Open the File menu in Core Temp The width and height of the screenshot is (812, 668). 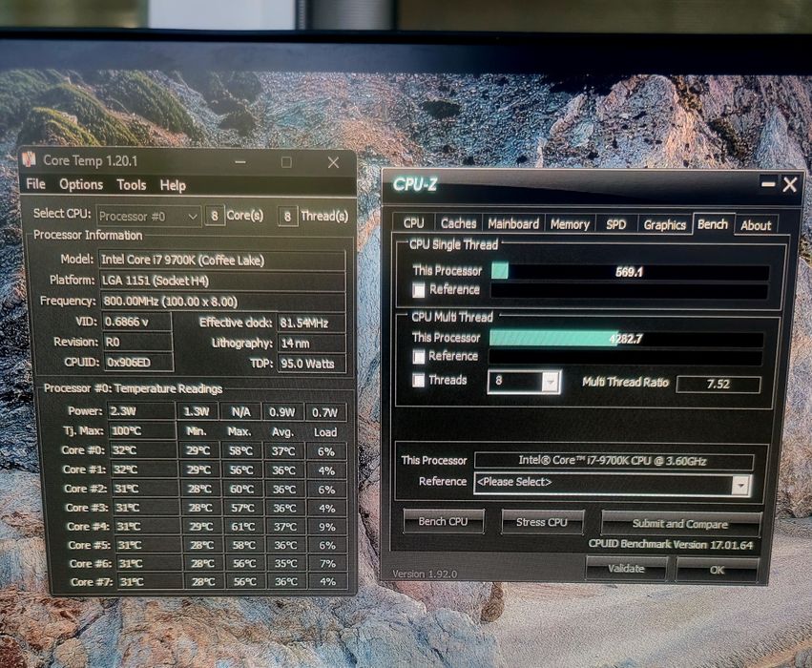coord(35,184)
